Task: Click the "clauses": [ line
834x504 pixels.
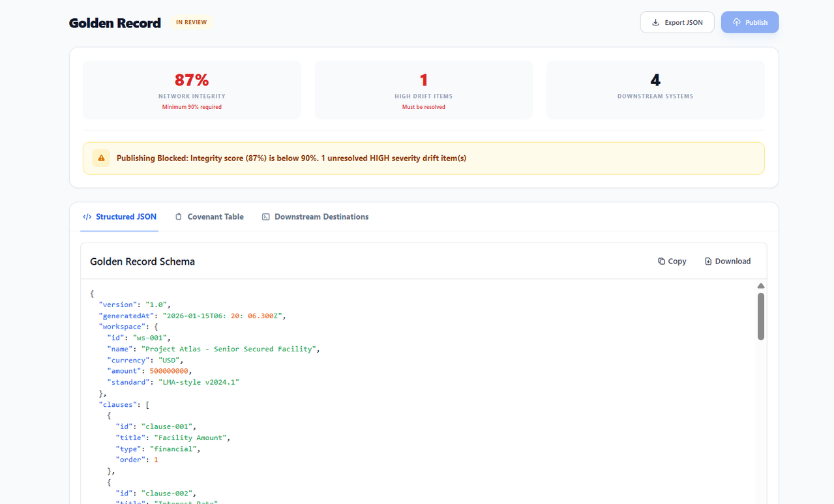Action: click(x=124, y=404)
